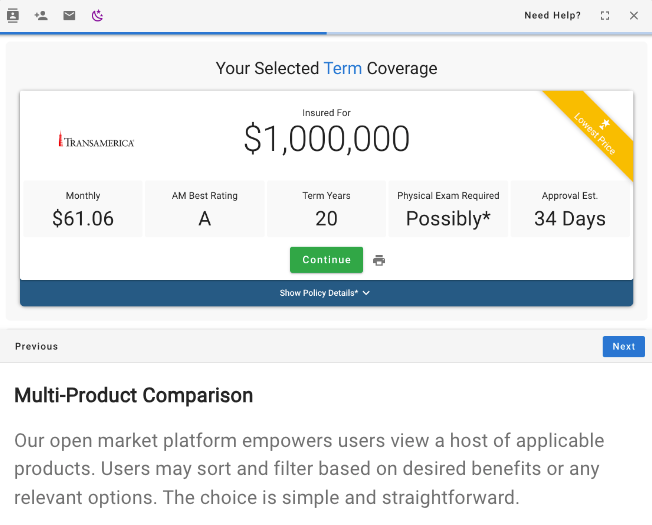Expand Show Policy Details bar

pyautogui.click(x=318, y=293)
